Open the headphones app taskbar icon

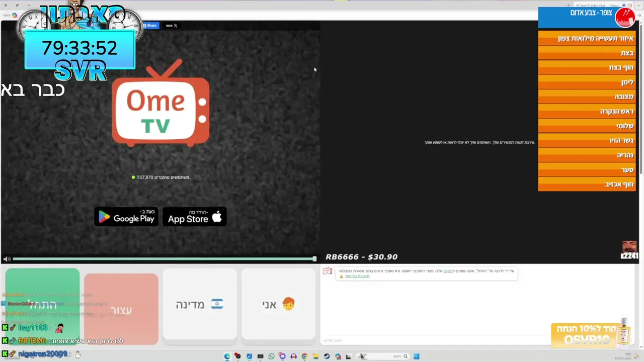(293, 356)
